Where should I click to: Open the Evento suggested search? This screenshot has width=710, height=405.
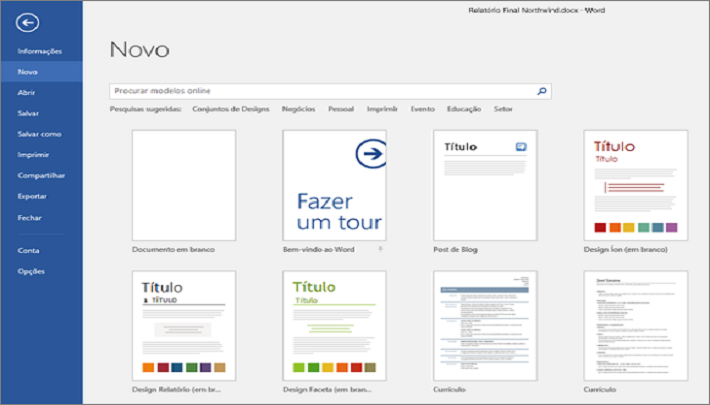pos(422,109)
